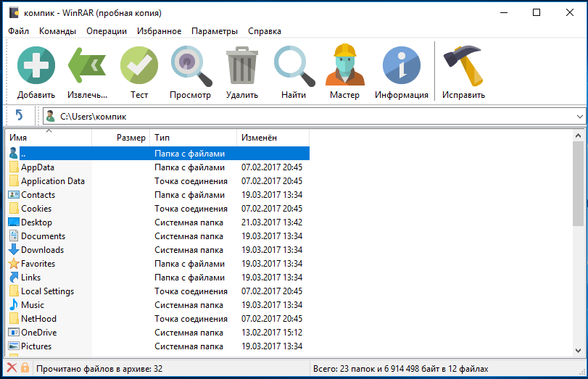This screenshot has height=379, width=588.
Task: Click the OneDrive folder icon
Action: 14,332
